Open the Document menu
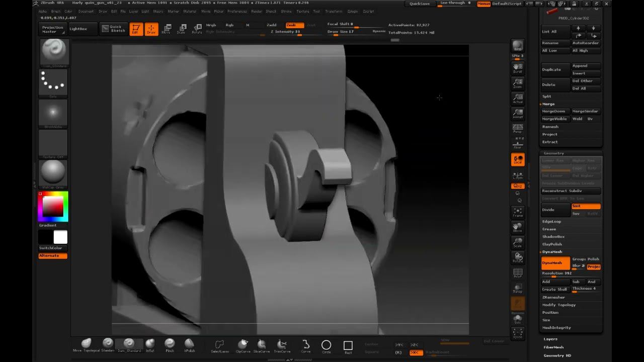 pos(86,11)
